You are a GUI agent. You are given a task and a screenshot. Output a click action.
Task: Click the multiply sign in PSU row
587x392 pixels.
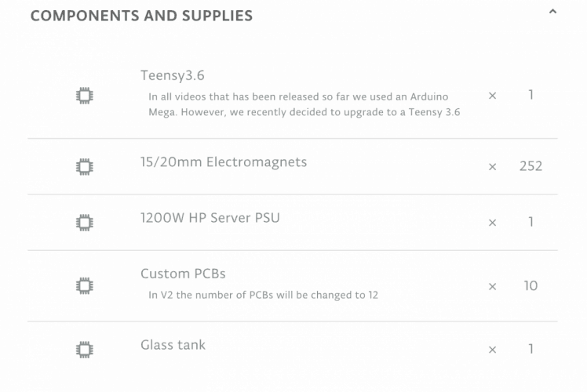tap(493, 223)
